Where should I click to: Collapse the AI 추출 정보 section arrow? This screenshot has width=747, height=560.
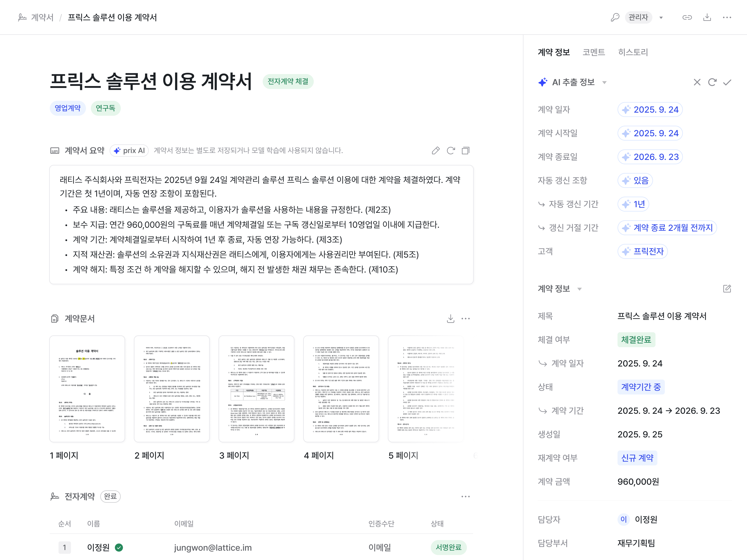(604, 82)
